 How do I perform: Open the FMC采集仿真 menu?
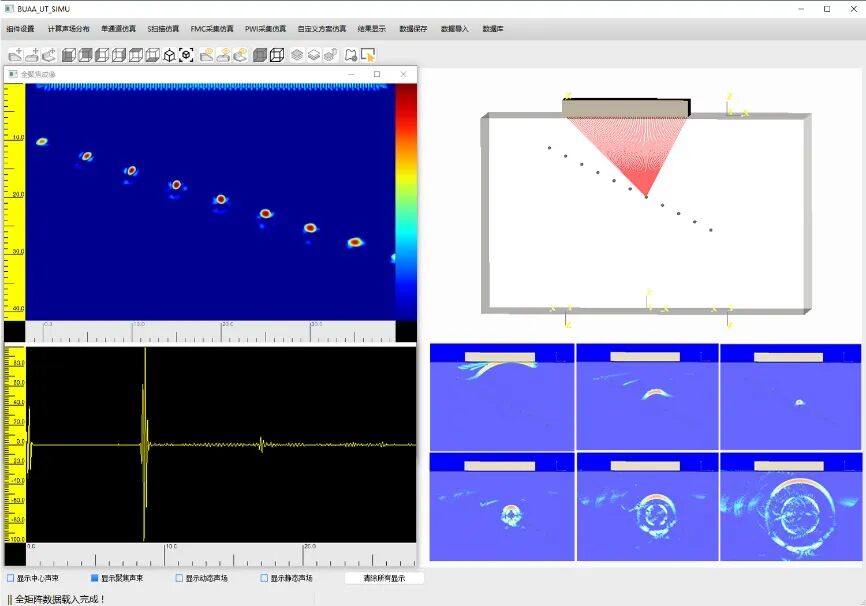(x=212, y=29)
